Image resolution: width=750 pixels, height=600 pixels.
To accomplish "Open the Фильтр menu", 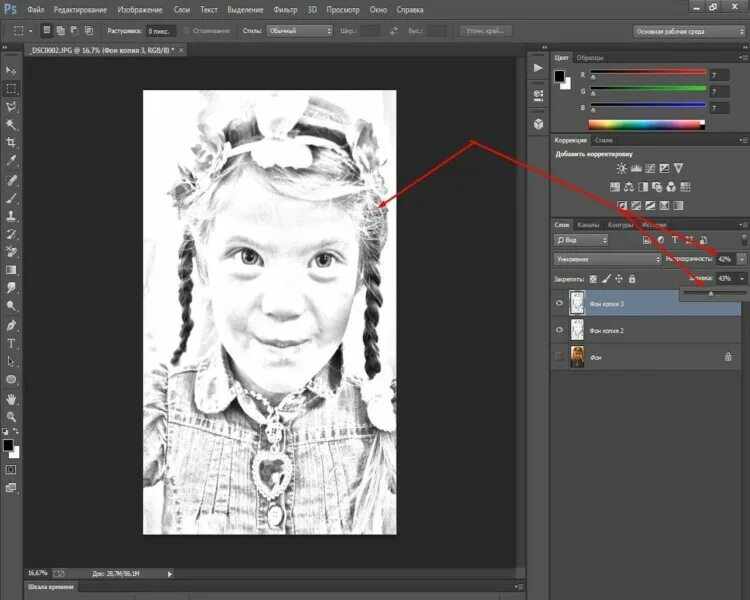I will click(x=285, y=10).
